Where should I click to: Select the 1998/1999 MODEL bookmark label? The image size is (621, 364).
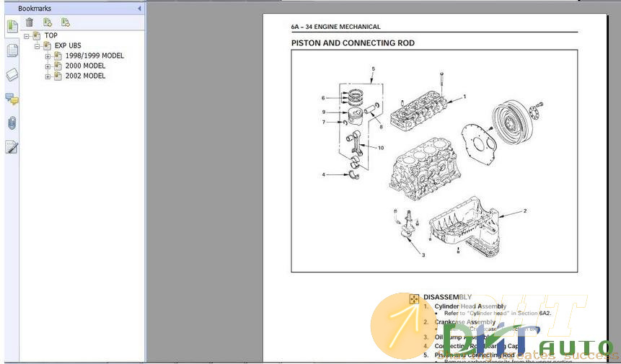94,56
